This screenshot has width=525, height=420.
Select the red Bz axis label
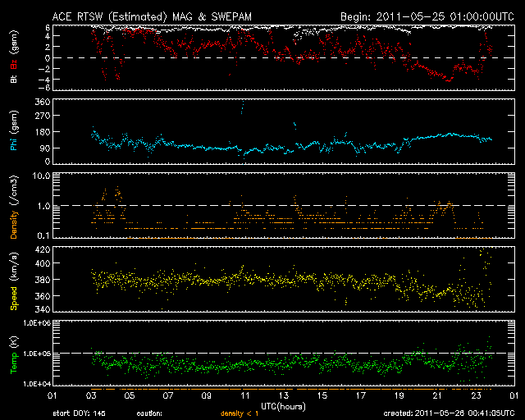pos(14,64)
